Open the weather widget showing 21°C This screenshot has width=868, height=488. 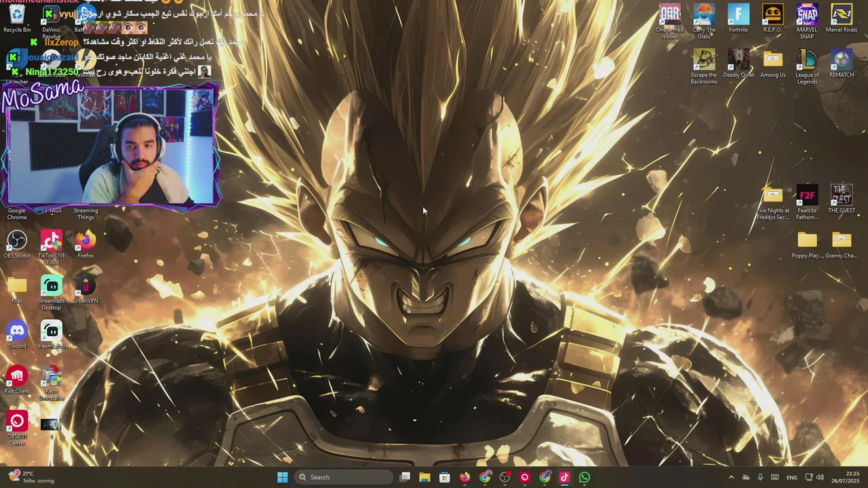click(x=30, y=477)
